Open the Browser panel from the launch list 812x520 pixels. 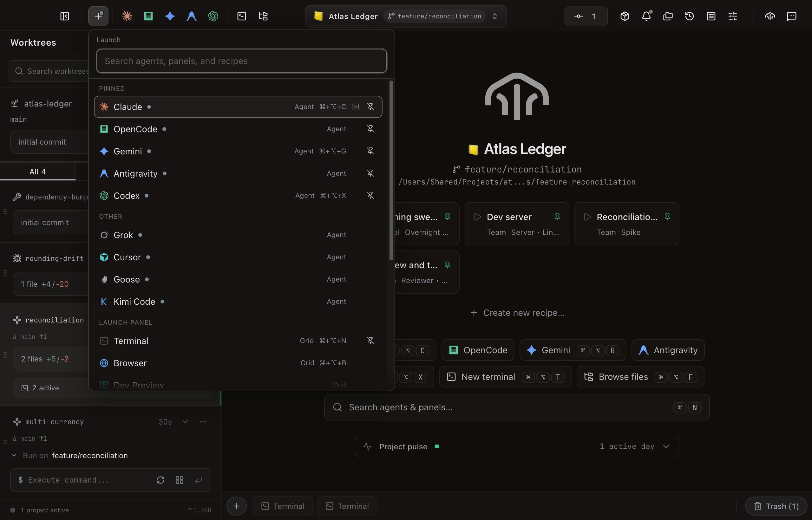click(x=238, y=363)
